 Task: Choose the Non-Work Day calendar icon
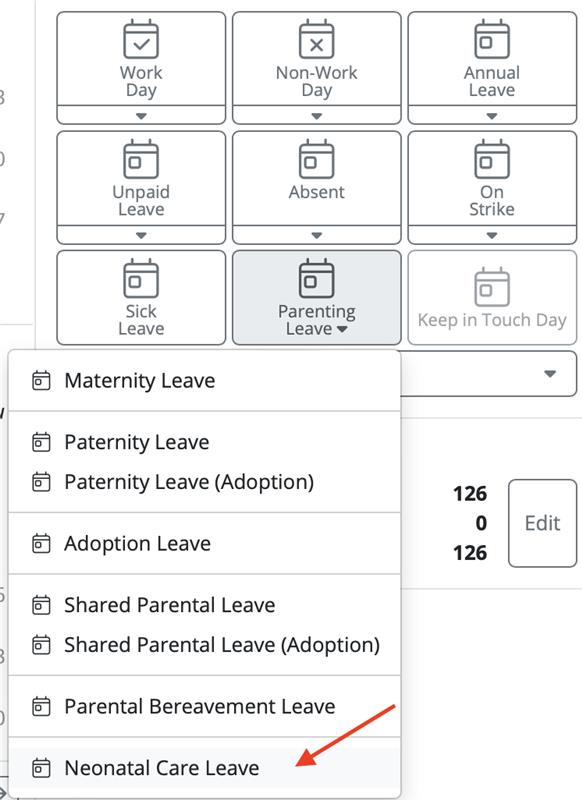click(317, 39)
